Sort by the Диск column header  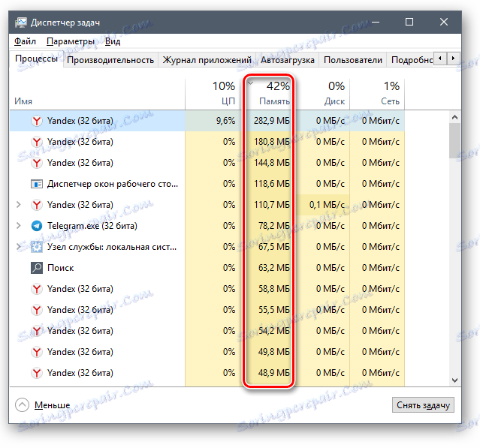(323, 95)
